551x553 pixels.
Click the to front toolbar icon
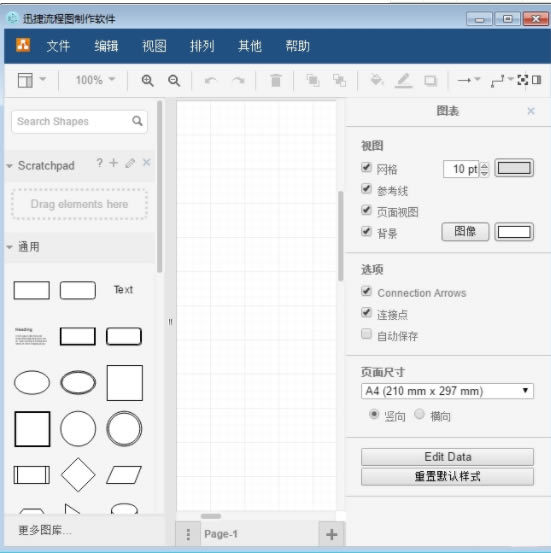pos(313,80)
